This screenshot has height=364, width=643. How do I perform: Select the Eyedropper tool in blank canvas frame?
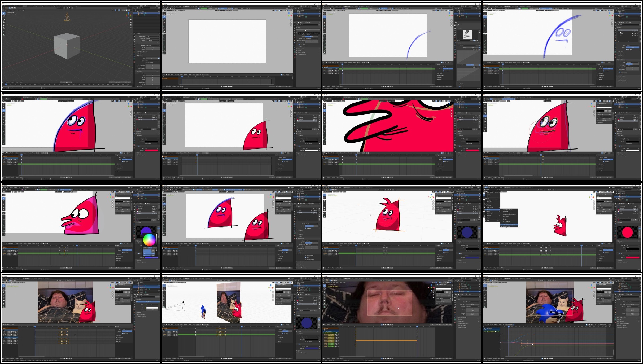(x=164, y=32)
